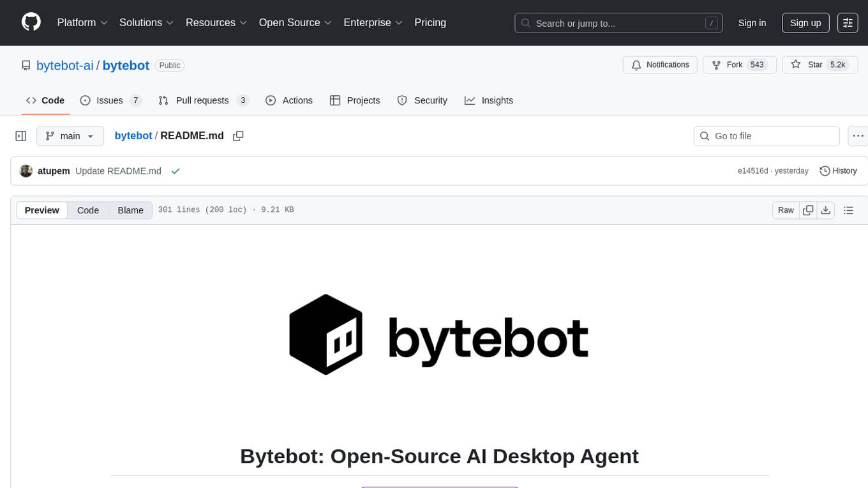Select the Preview view toggle
This screenshot has height=488, width=868.
click(x=42, y=210)
